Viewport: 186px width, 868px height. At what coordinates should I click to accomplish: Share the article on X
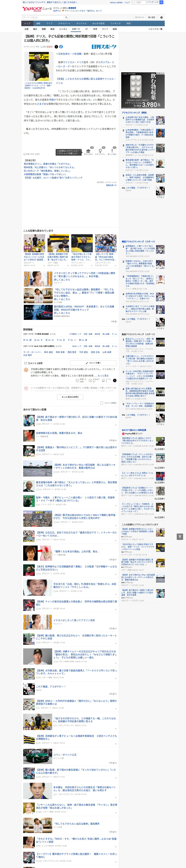click(56, 47)
